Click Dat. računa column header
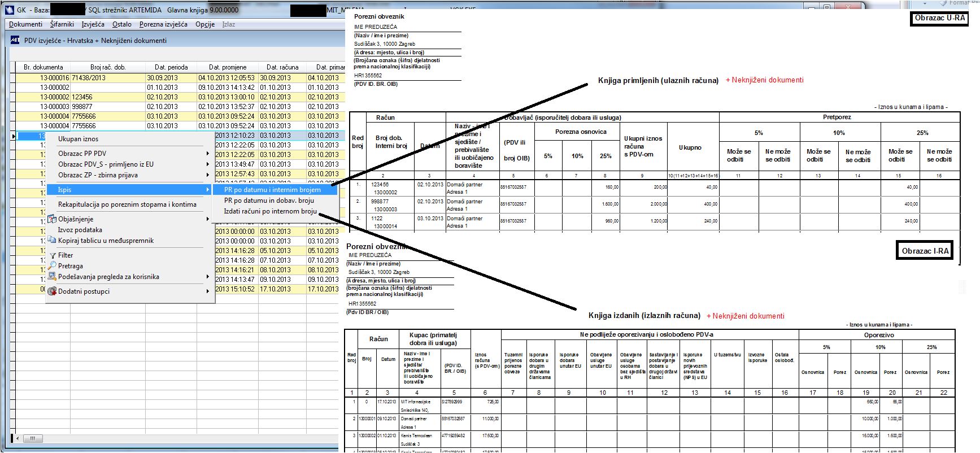The width and height of the screenshot is (980, 453). (282, 67)
